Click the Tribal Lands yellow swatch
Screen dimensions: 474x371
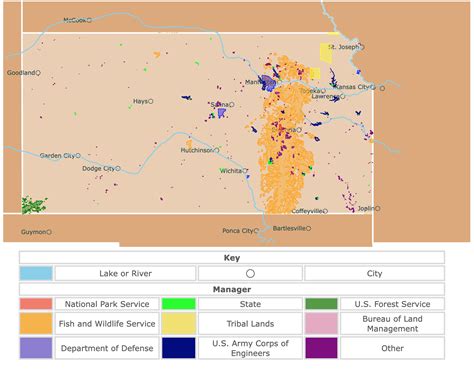[x=179, y=323]
